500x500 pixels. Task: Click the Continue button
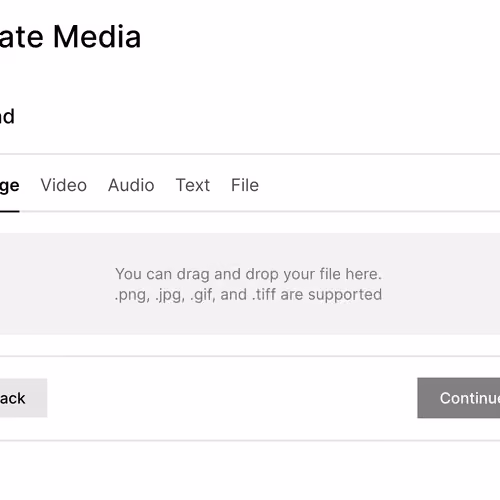click(459, 398)
